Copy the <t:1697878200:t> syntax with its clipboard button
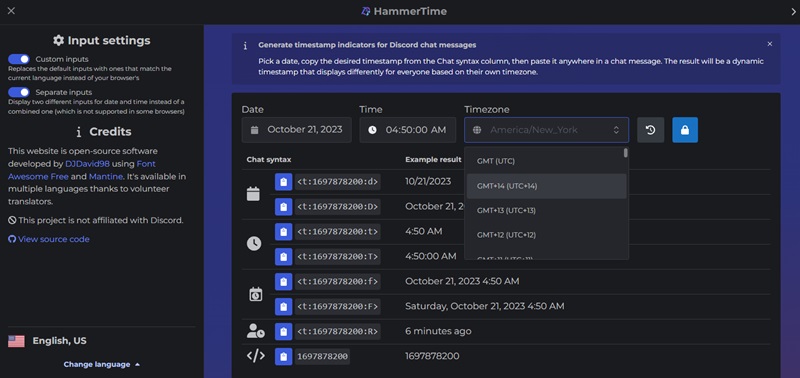The width and height of the screenshot is (800, 378). [x=283, y=232]
